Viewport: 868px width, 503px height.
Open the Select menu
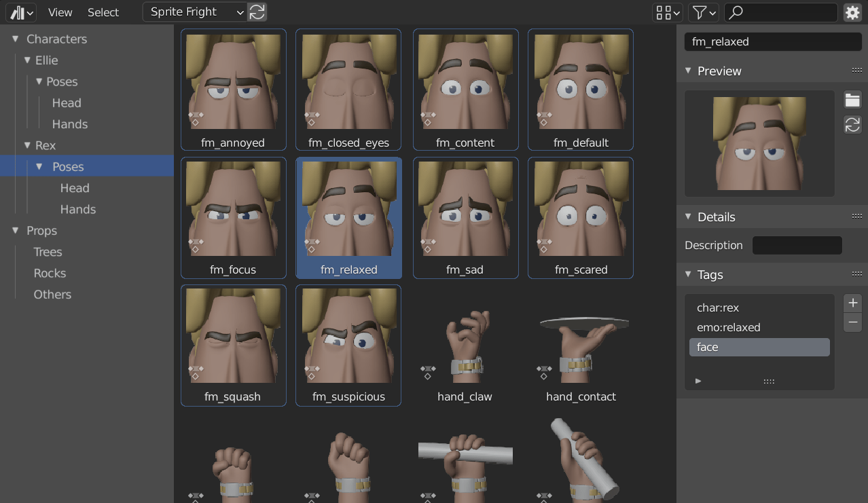103,12
